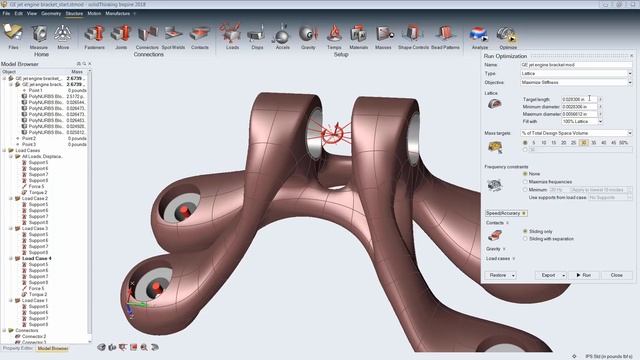The width and height of the screenshot is (640, 360).
Task: Open the Type dropdown showing Lattice
Action: coord(576,73)
